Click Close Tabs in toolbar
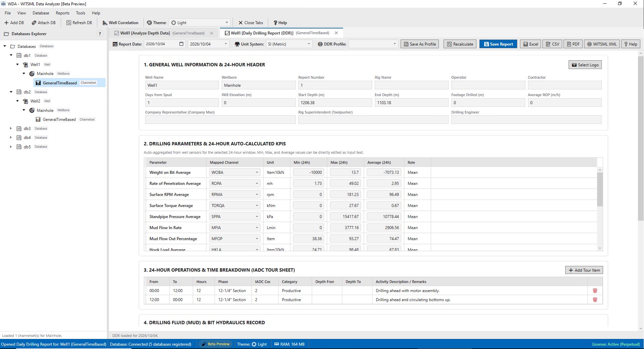This screenshot has height=349, width=644. [251, 23]
